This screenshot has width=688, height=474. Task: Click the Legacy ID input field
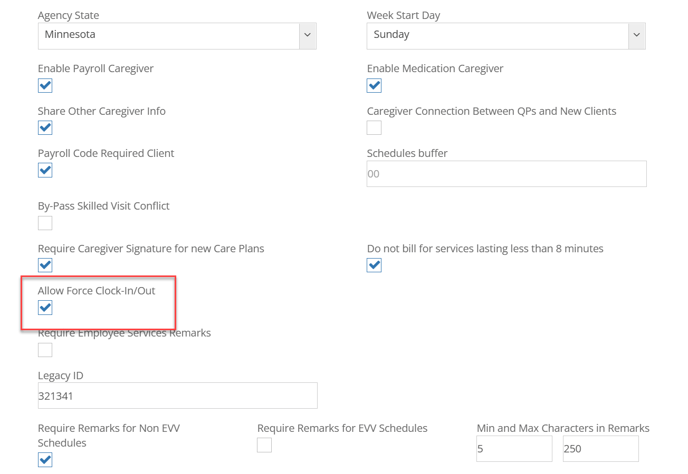[x=178, y=395]
